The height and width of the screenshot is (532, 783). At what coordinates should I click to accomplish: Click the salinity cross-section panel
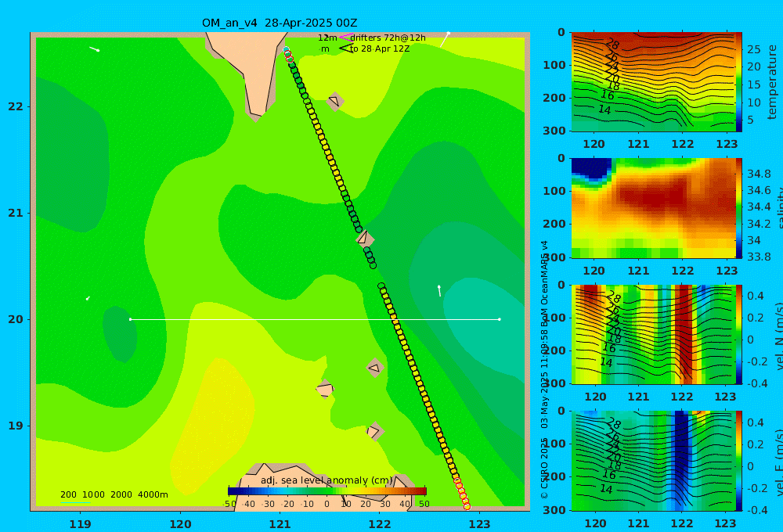click(x=653, y=208)
